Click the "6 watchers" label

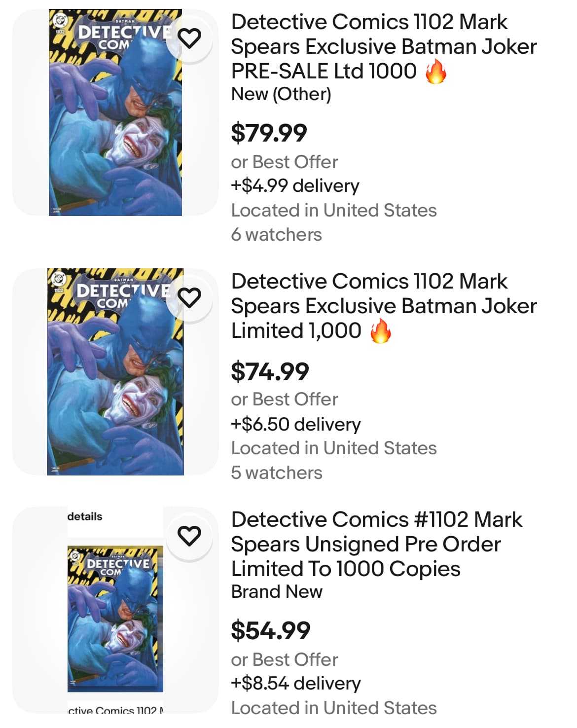tap(276, 234)
